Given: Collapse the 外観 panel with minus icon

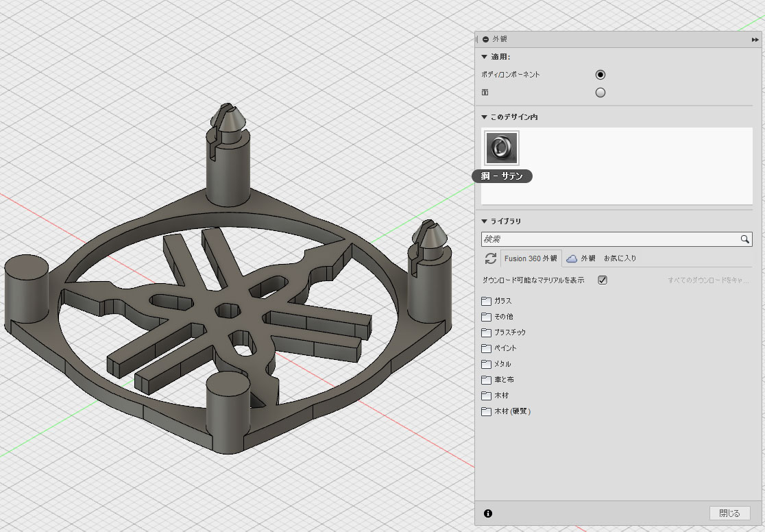Looking at the screenshot, I should pos(486,40).
